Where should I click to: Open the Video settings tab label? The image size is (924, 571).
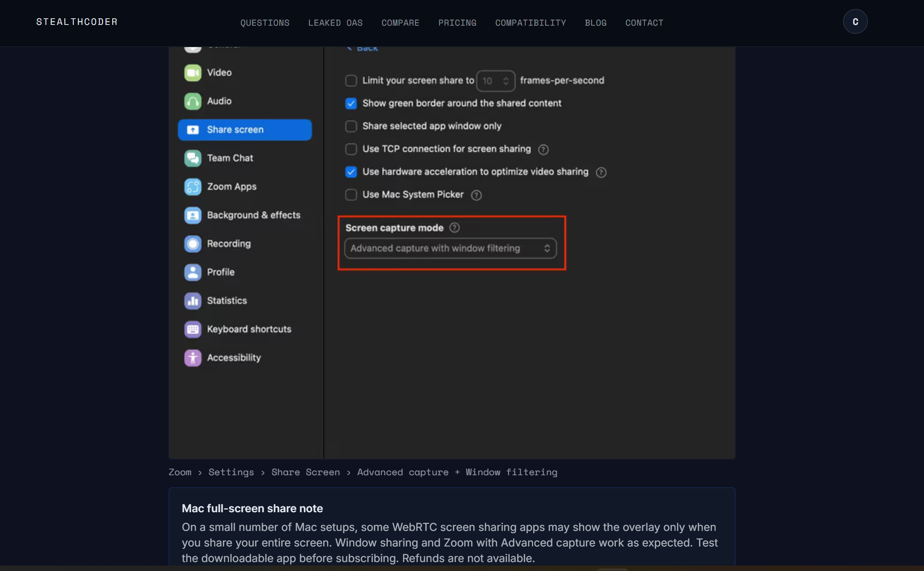pyautogui.click(x=219, y=73)
